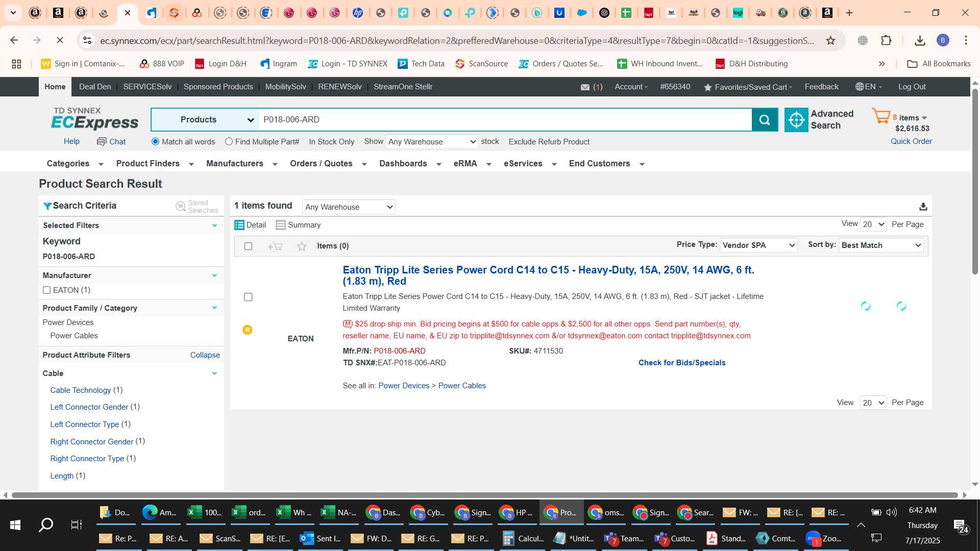The height and width of the screenshot is (551, 980).
Task: Collapse the Manufacturer filter chevron
Action: coord(214,275)
